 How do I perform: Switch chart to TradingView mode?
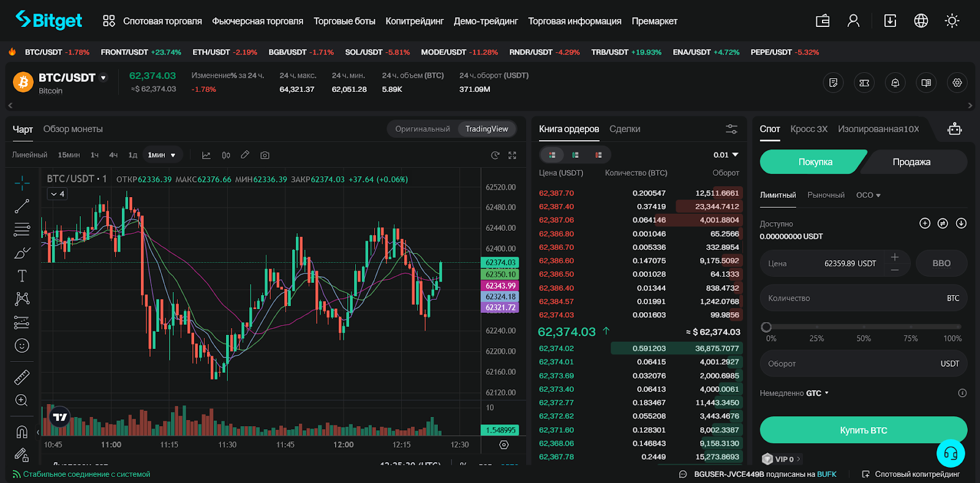487,129
